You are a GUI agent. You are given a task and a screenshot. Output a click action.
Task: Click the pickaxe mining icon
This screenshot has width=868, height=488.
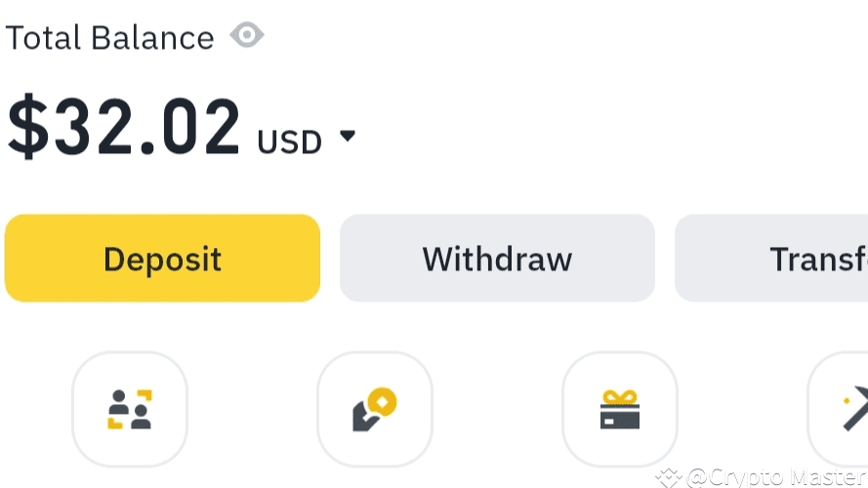pyautogui.click(x=855, y=408)
